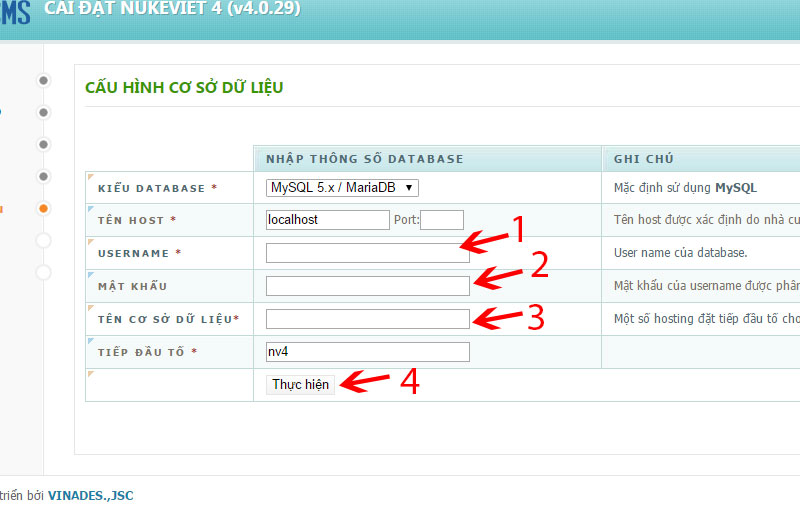Focus the Mật khẩu password field
800x505 pixels.
point(367,286)
